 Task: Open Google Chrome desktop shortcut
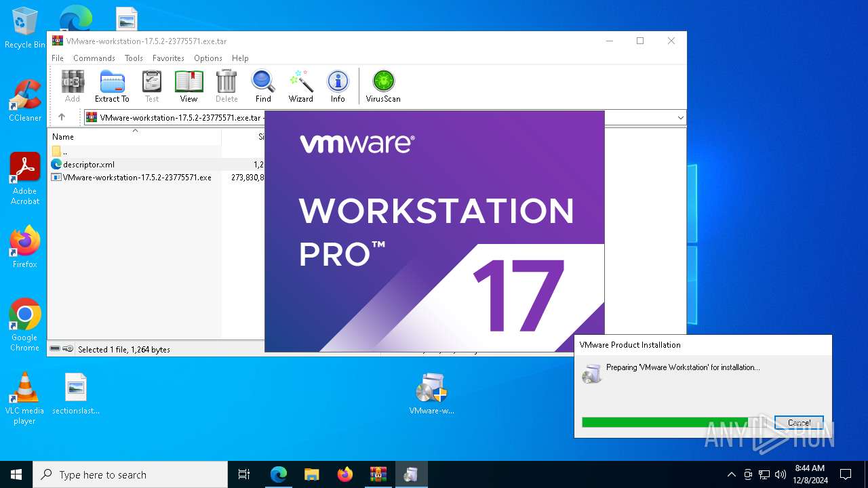click(25, 325)
